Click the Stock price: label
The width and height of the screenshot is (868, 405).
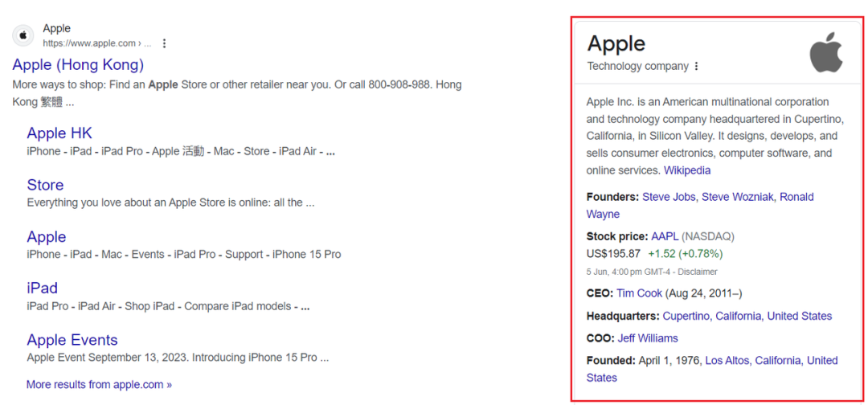(x=617, y=237)
